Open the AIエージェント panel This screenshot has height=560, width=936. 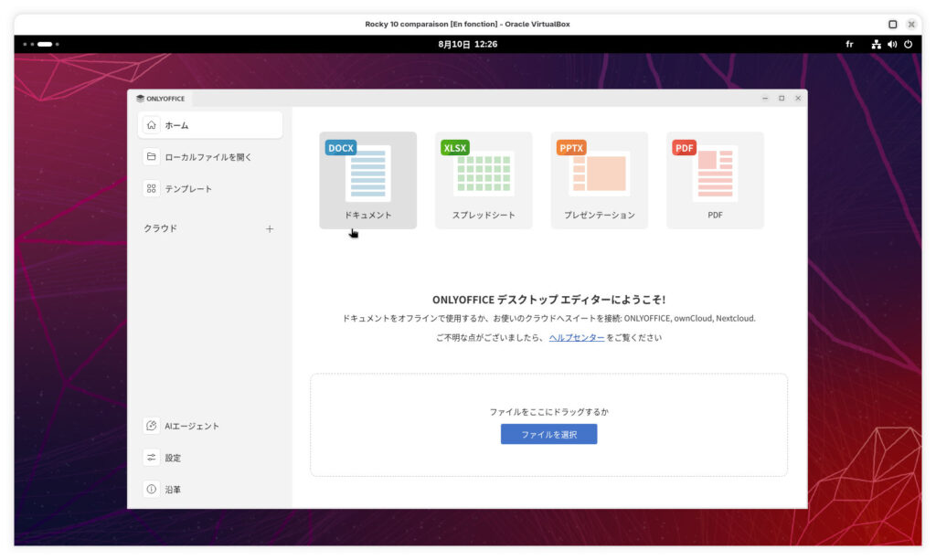210,426
